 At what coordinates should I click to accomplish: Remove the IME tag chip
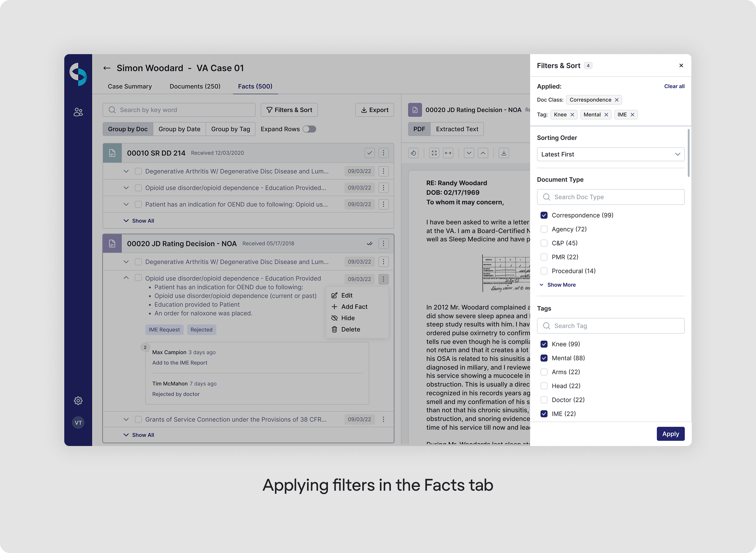(x=633, y=115)
